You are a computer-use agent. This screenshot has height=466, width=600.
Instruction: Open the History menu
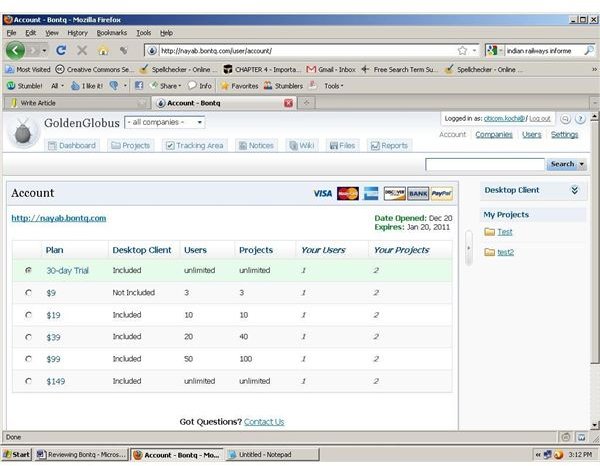pos(77,33)
